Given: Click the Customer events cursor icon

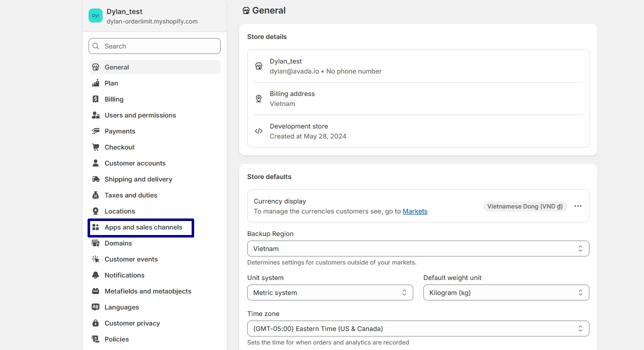Looking at the screenshot, I should click(96, 259).
